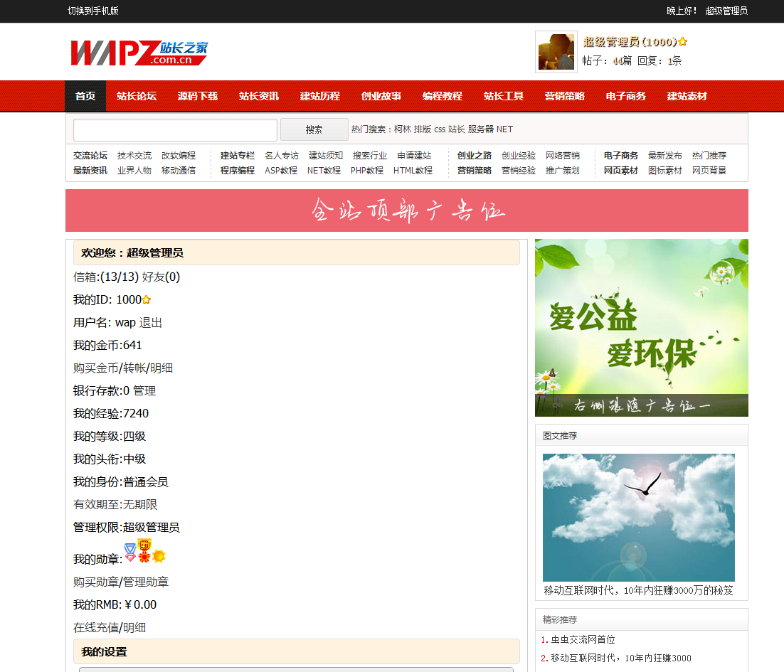Viewport: 784px width, 672px height.
Task: Click the WAPZ 站长之家 site logo
Action: [139, 53]
